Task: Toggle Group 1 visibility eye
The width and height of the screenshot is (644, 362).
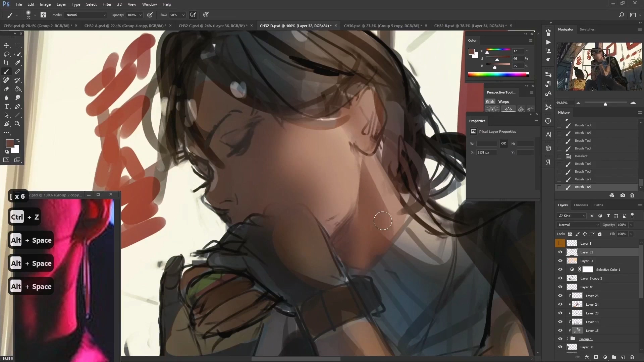Action: (560, 339)
